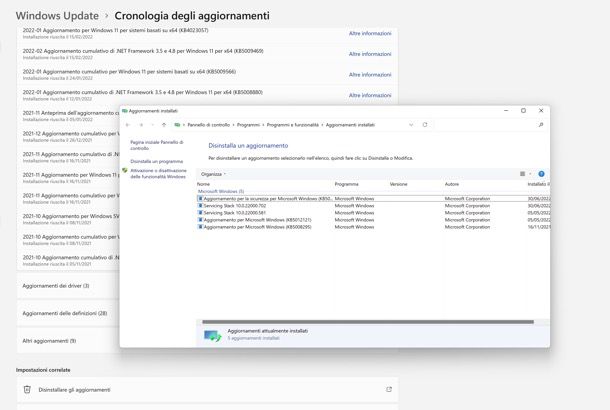
Task: Sort list by Programma column header
Action: coord(347,184)
